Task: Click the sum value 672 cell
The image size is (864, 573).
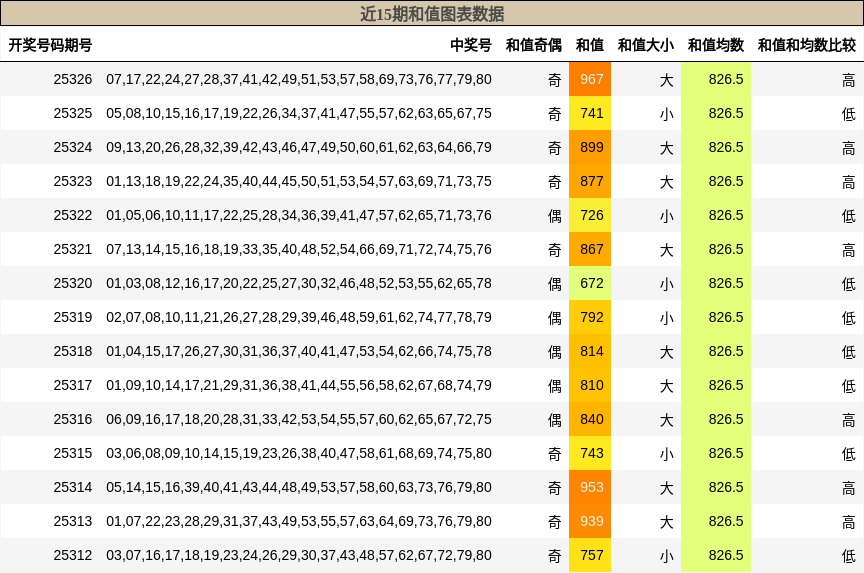Action: pos(590,283)
